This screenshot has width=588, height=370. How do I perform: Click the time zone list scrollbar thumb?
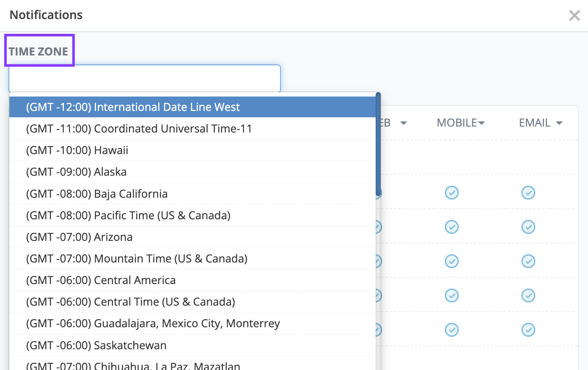pyautogui.click(x=378, y=144)
